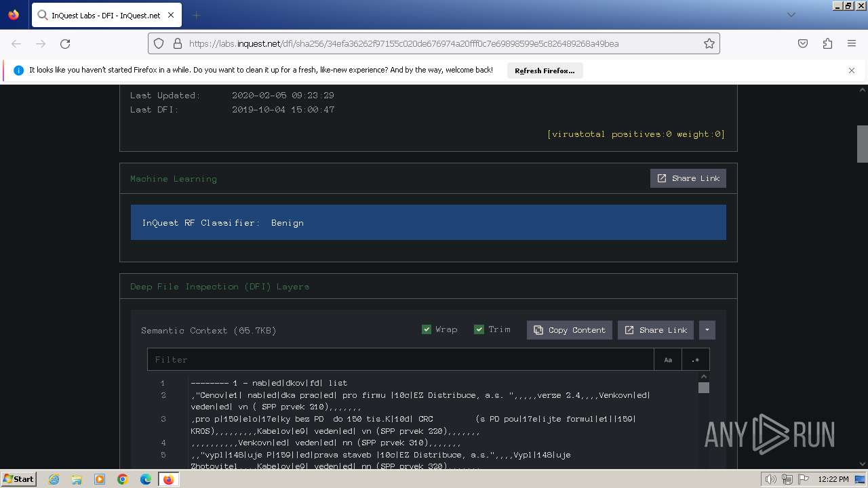
Task: Click the main page scrollbar thumb
Action: coord(862,144)
